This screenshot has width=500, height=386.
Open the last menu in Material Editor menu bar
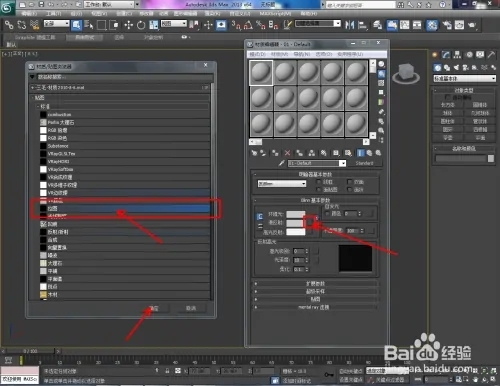[x=350, y=54]
